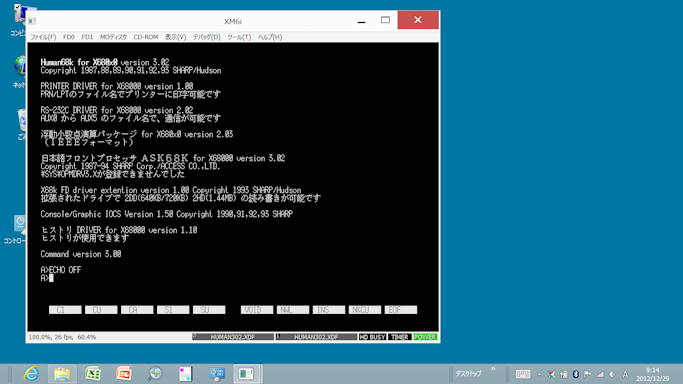Show hidden system tray icons
The width and height of the screenshot is (683, 384).
[539, 374]
